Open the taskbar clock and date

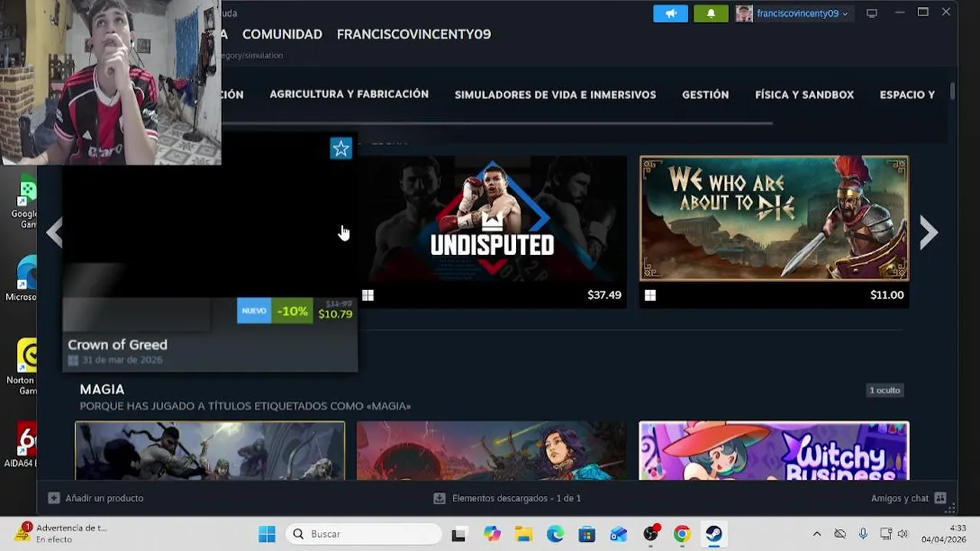[x=944, y=533]
